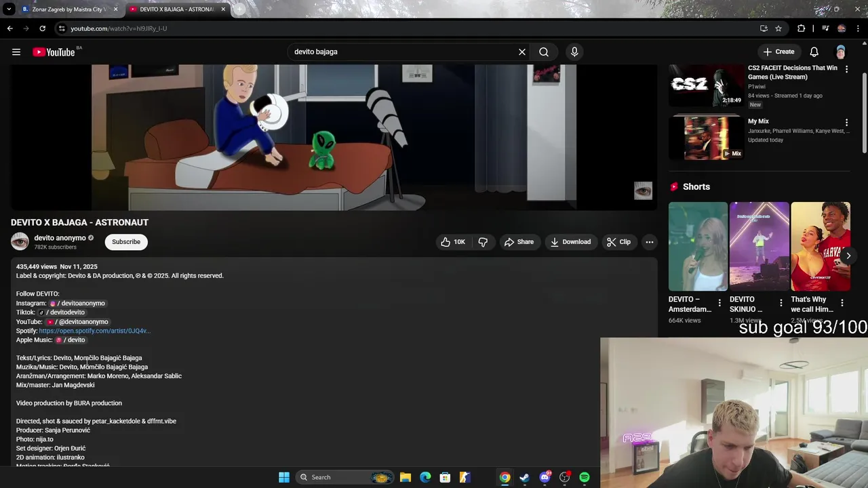Open My Mix playlist thumbnail
This screenshot has height=488, width=868.
pos(706,138)
